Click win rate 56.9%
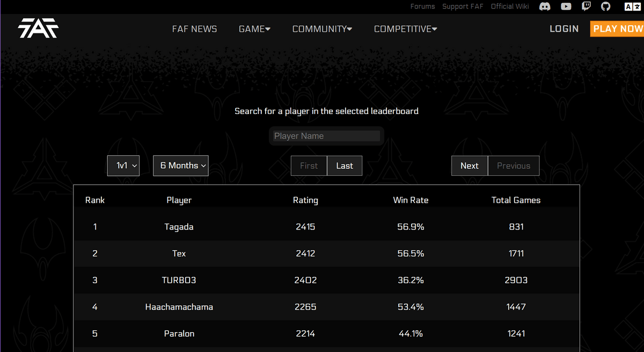The width and height of the screenshot is (644, 352). (411, 227)
